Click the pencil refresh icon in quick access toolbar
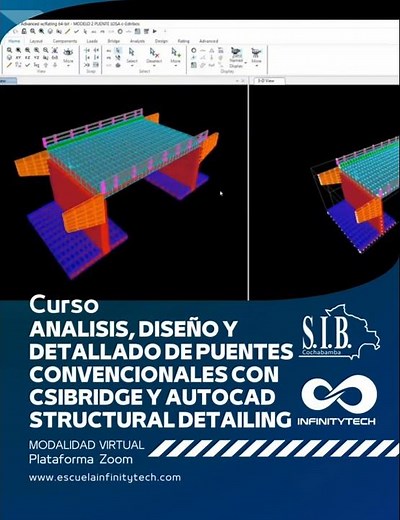 pyautogui.click(x=68, y=31)
